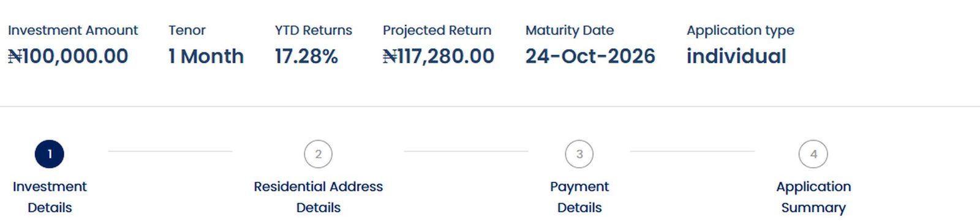Screen dimensions: 980x224
Task: Go to Application Summary step label
Action: (813, 197)
